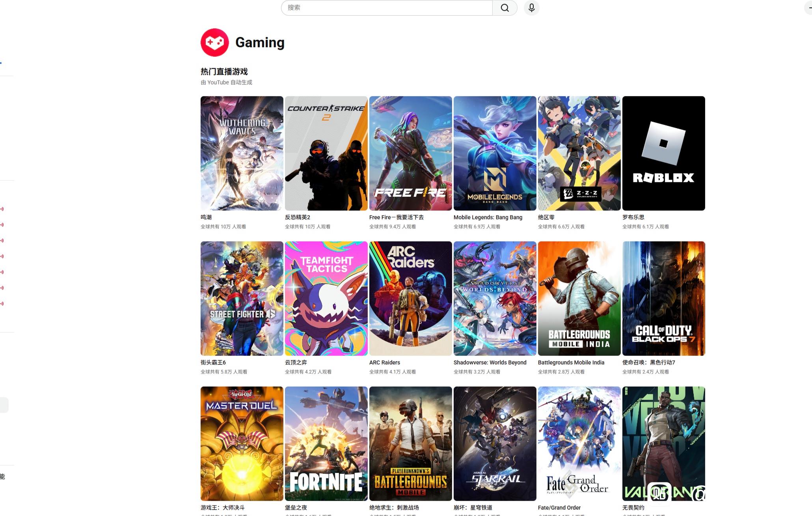Click the Zenless Zone Zero cover
The height and width of the screenshot is (516, 812).
pos(579,153)
